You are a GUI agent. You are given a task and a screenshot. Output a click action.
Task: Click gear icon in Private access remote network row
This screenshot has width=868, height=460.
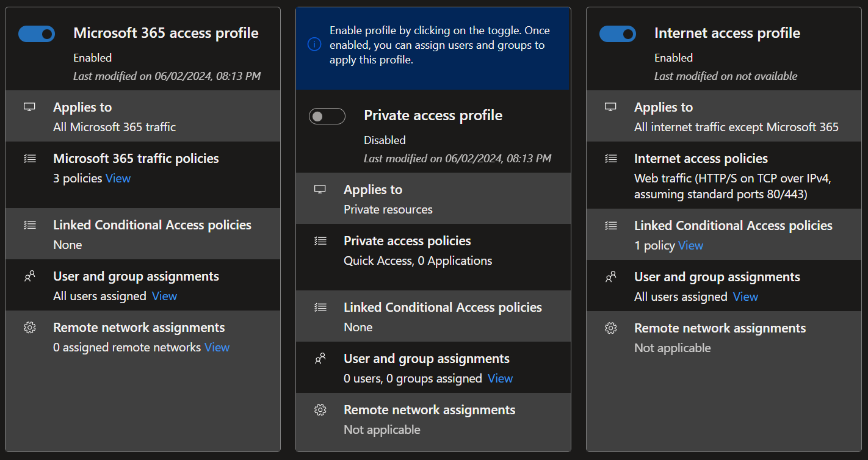pyautogui.click(x=320, y=410)
